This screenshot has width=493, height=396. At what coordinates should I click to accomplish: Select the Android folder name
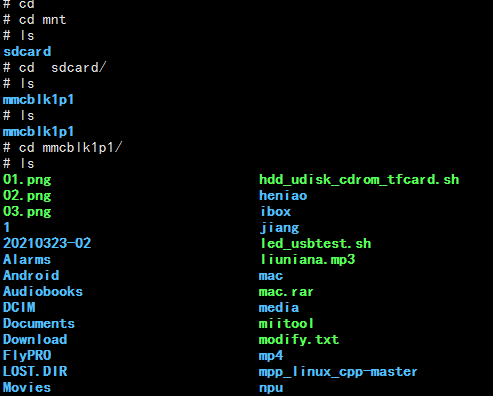[x=31, y=275]
